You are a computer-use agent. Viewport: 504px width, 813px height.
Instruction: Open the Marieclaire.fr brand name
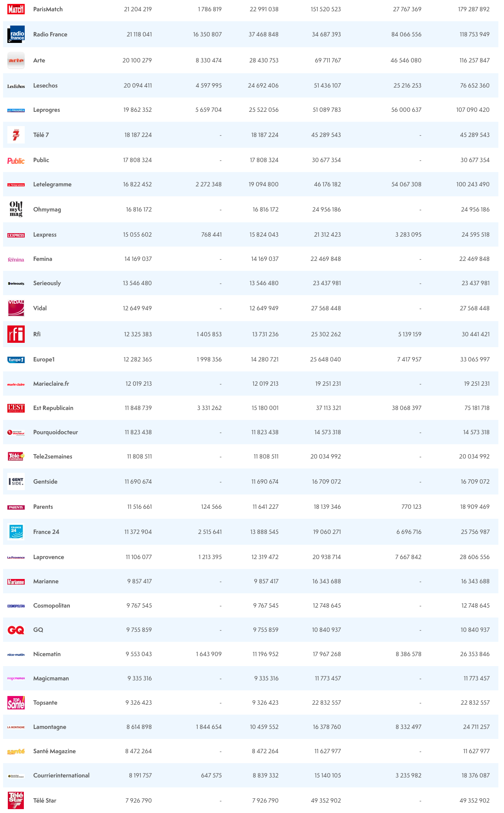[51, 384]
